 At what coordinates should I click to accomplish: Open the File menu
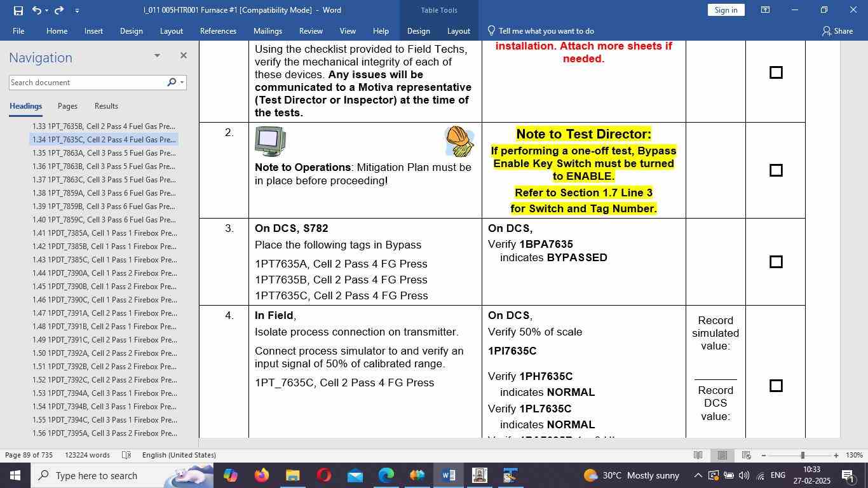click(x=18, y=30)
